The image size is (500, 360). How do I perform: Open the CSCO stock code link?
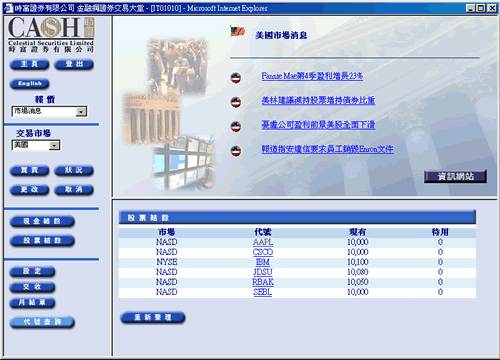click(263, 252)
